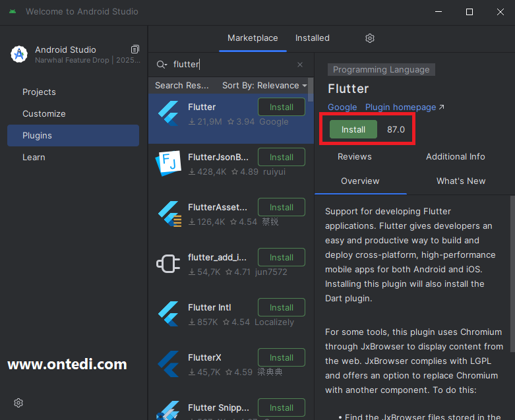Screen dimensions: 515x420
Task: Click the Flutter 3.94 star rating
Action: click(x=241, y=122)
